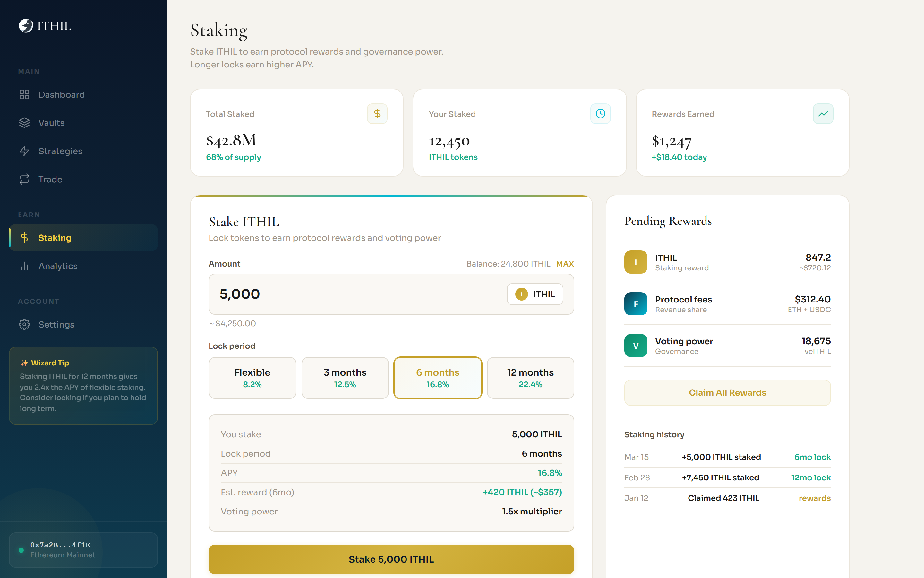Viewport: 924px width, 578px height.
Task: Click the '+420 ITHIL (~$357)' estimated reward
Action: [x=522, y=492]
